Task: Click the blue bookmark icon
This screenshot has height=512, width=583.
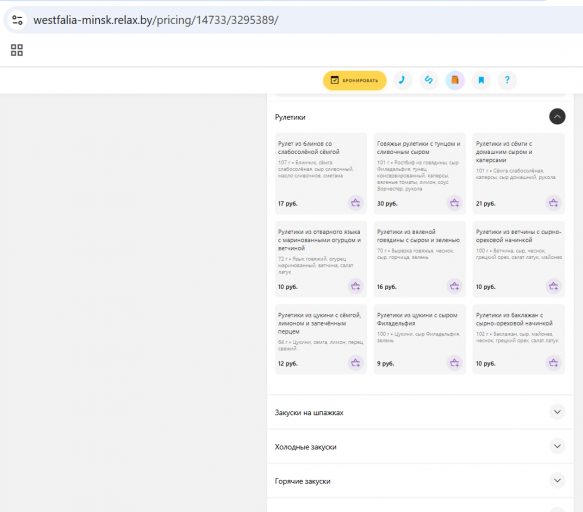Action: [x=481, y=80]
